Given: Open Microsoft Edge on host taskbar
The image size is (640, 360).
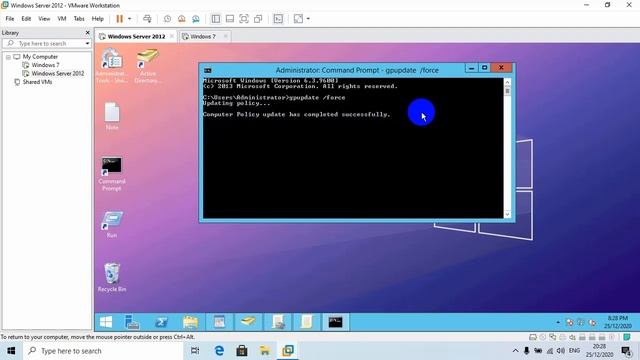Looking at the screenshot, I should [219, 351].
